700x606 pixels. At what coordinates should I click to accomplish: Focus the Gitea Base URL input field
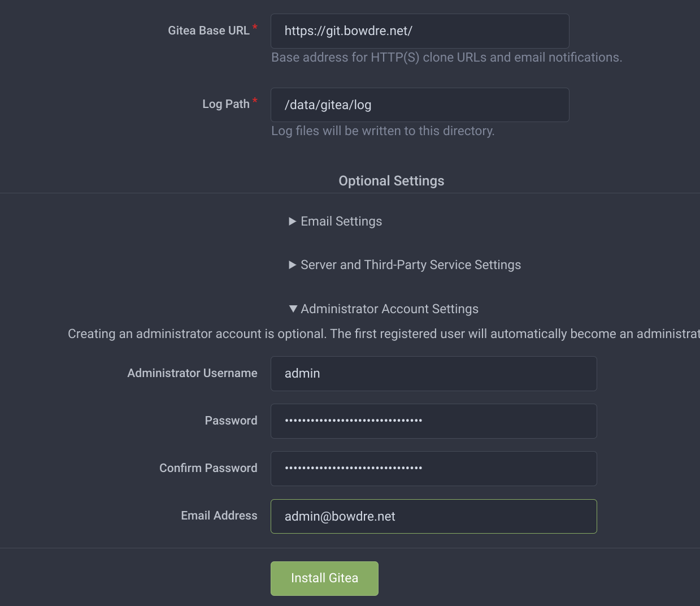coord(419,31)
